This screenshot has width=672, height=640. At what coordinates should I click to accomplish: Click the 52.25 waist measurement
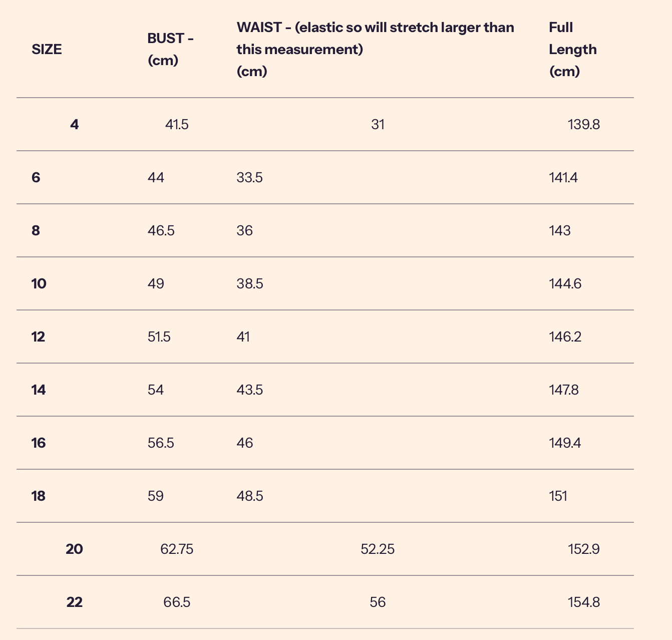[378, 549]
